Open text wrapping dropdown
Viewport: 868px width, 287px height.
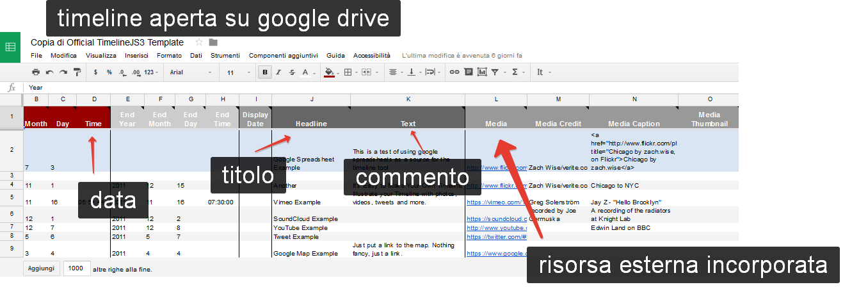pyautogui.click(x=433, y=72)
